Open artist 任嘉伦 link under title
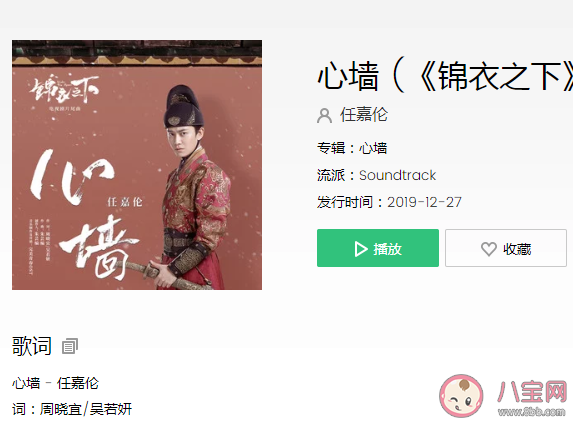Image resolution: width=573 pixels, height=422 pixels. 364,115
